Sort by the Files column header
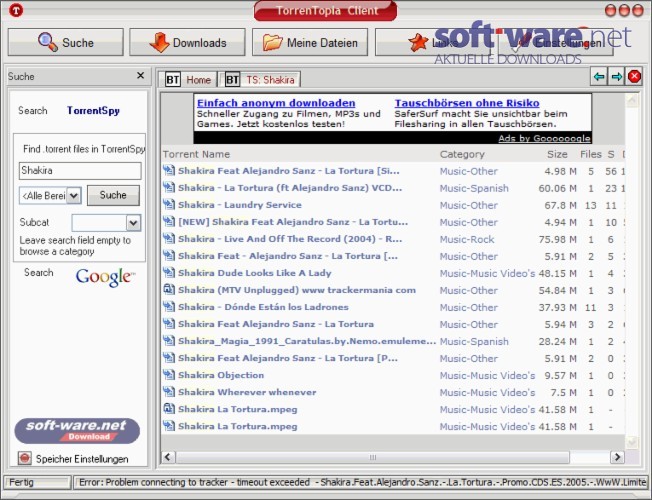Image resolution: width=652 pixels, height=500 pixels. pos(591,154)
